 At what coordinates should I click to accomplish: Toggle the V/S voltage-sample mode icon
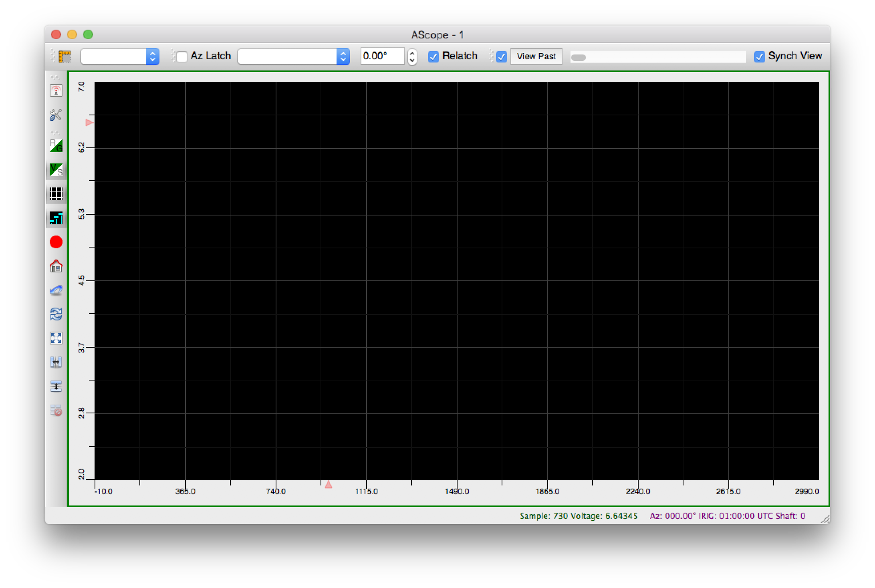56,170
